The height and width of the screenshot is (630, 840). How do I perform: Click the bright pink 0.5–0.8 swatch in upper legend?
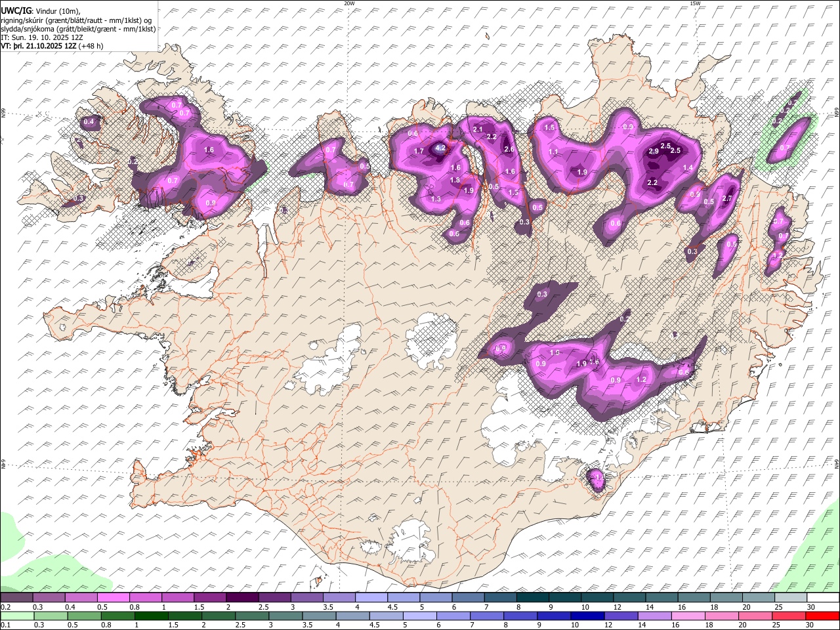113,597
